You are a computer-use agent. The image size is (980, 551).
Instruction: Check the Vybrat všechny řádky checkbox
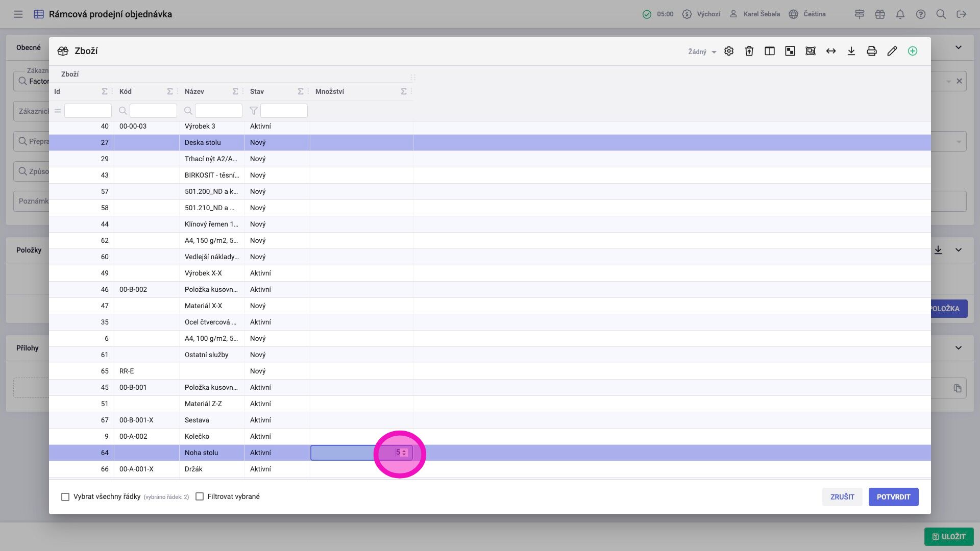[65, 497]
